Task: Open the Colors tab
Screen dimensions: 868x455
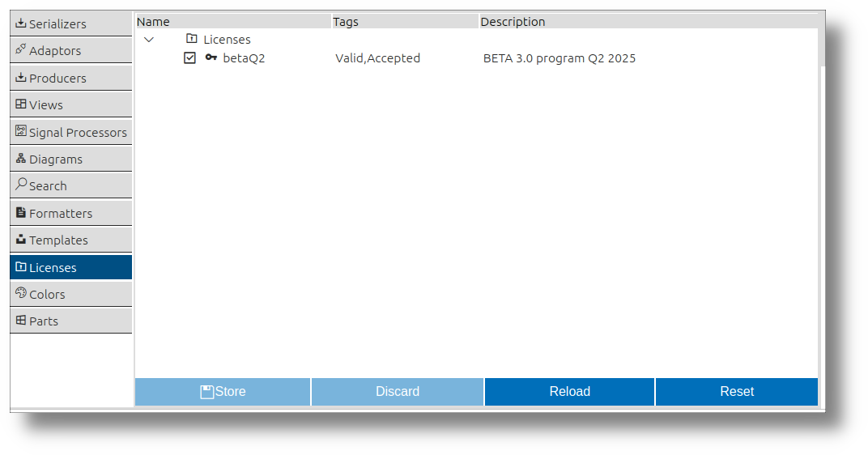Action: tap(71, 294)
